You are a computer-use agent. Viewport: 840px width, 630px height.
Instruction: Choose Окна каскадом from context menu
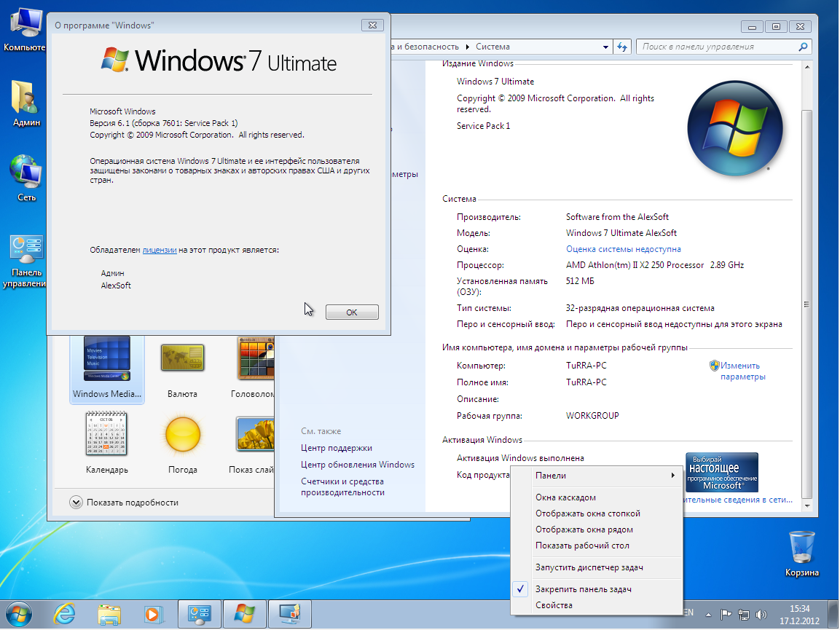tap(597, 497)
